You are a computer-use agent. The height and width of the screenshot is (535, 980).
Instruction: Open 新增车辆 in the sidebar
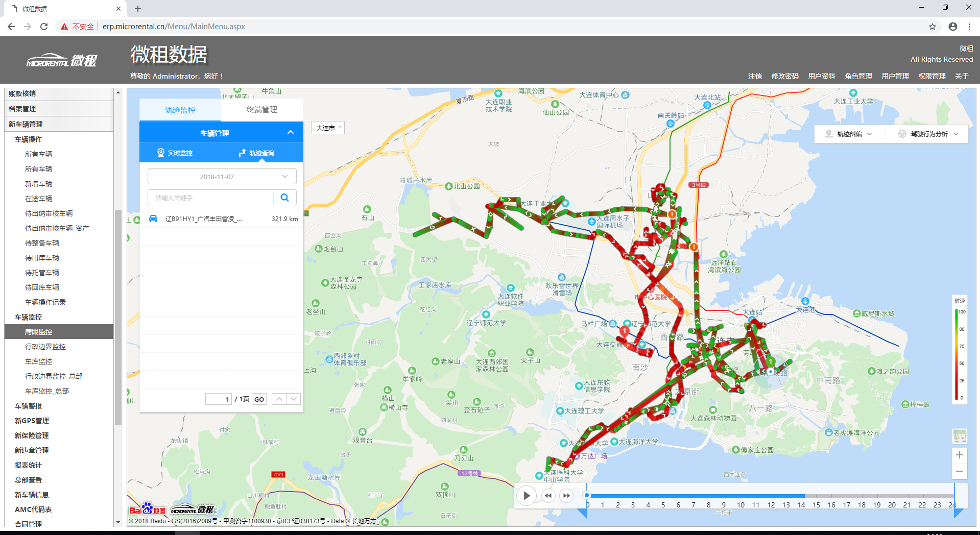[39, 184]
